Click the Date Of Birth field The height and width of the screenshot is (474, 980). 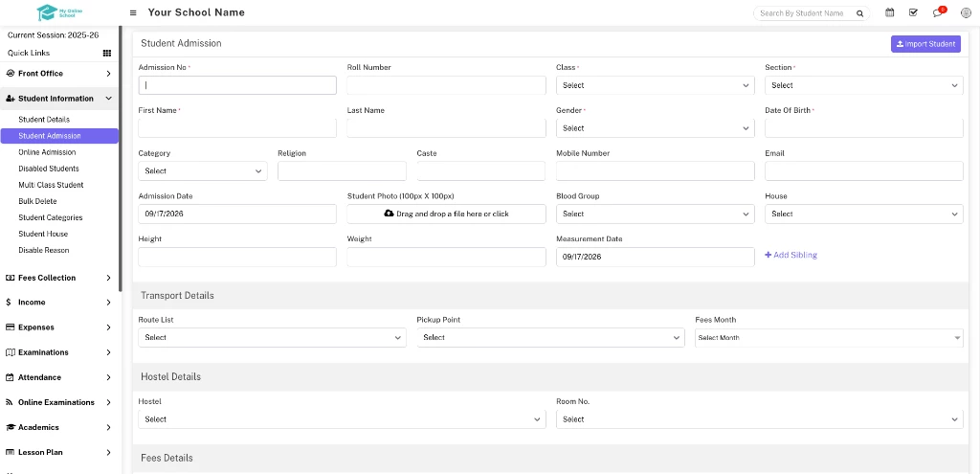[864, 128]
